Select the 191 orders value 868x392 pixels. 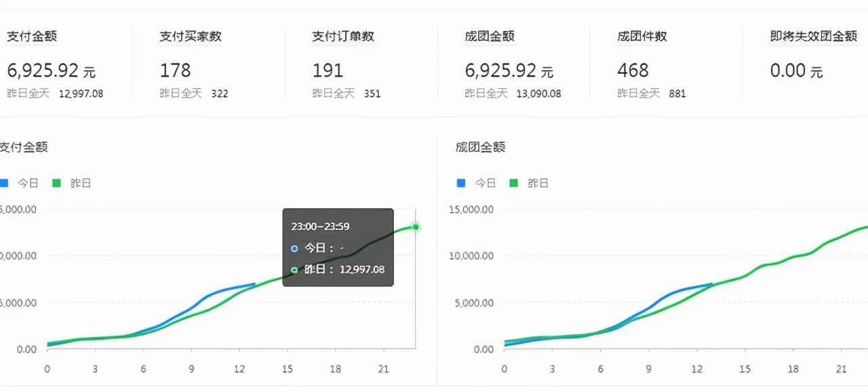click(328, 71)
